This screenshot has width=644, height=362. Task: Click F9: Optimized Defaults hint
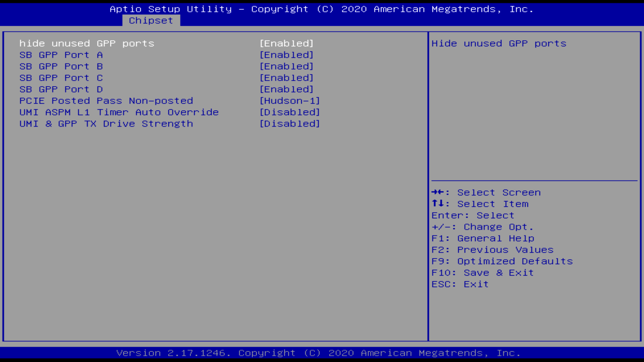pos(502,261)
